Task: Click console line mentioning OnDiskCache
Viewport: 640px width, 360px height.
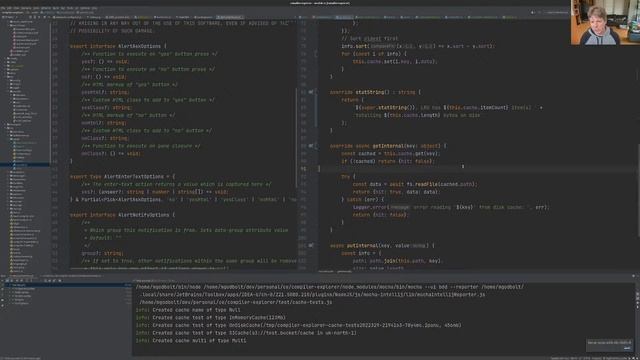Action: tap(298, 325)
